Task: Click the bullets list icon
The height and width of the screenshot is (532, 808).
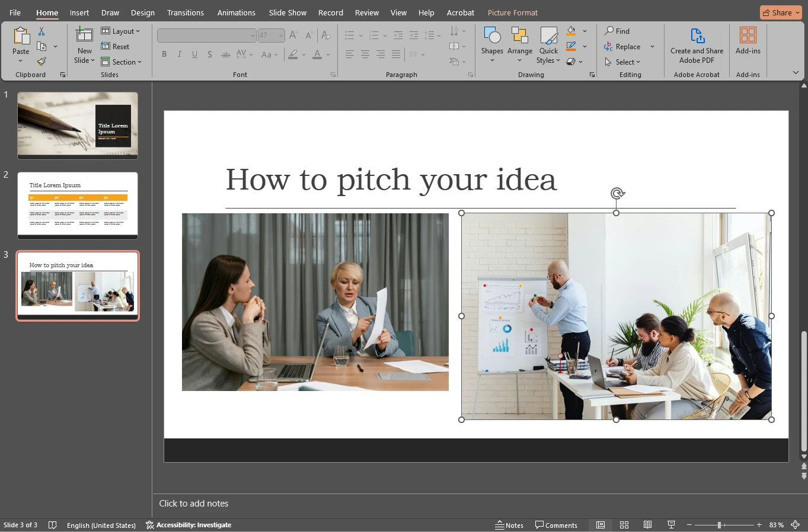Action: (x=350, y=36)
